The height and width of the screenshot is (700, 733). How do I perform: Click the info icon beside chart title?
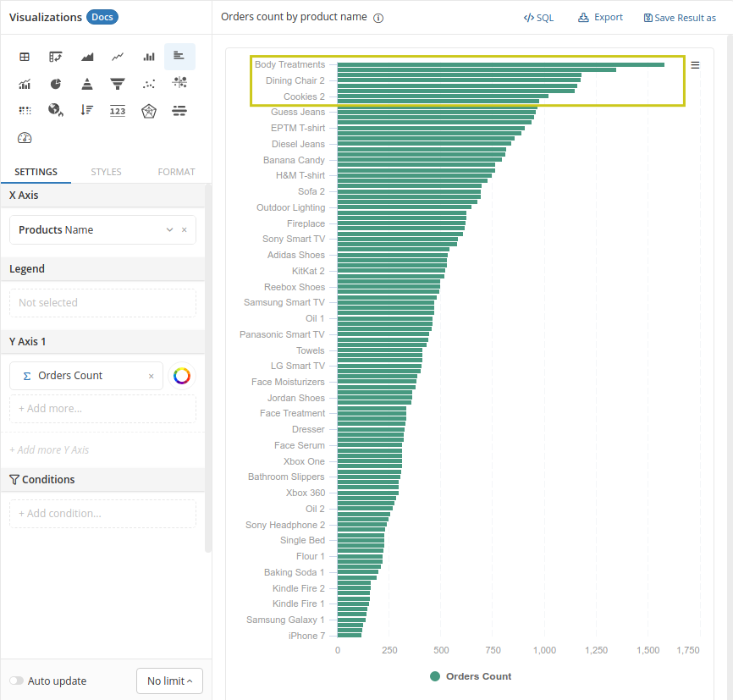[378, 19]
